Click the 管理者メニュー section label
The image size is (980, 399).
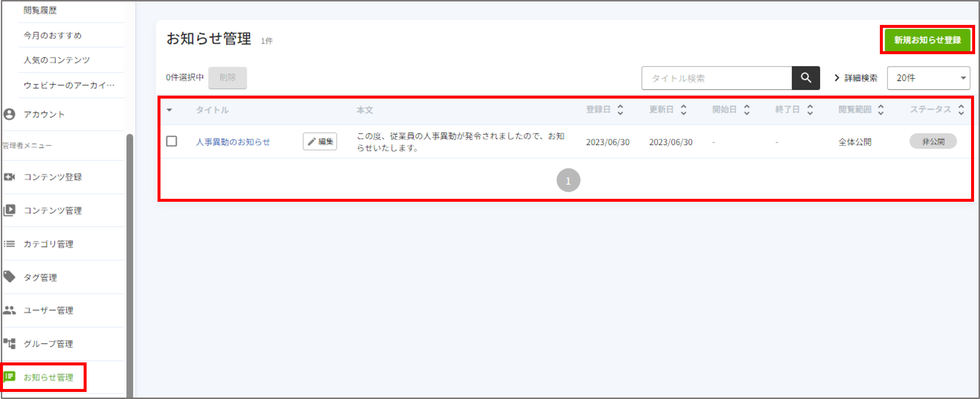(x=27, y=145)
